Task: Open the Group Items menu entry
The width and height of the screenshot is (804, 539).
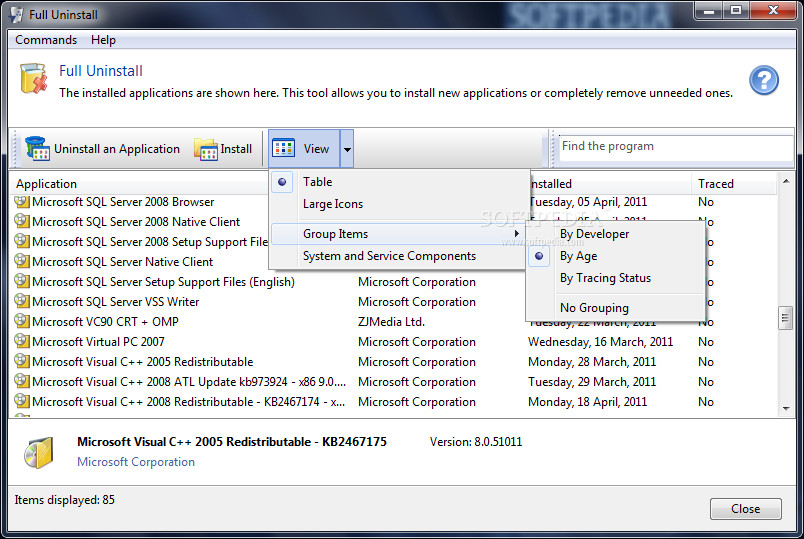Action: point(335,234)
